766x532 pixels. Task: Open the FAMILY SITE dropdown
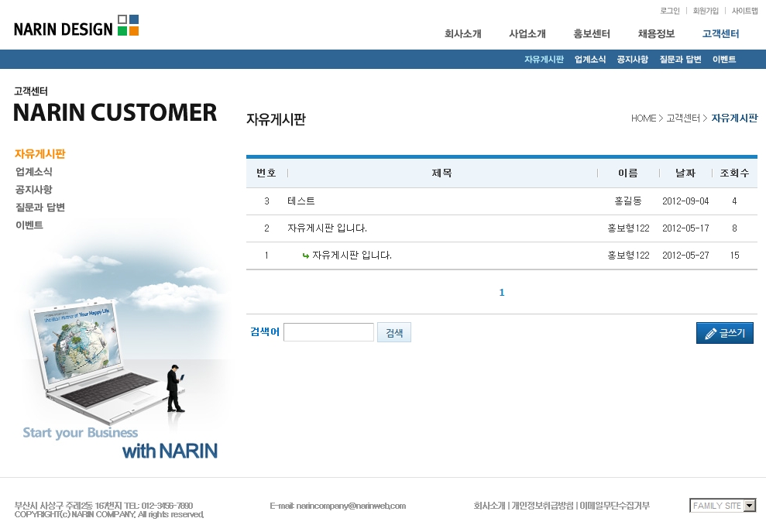tap(723, 506)
